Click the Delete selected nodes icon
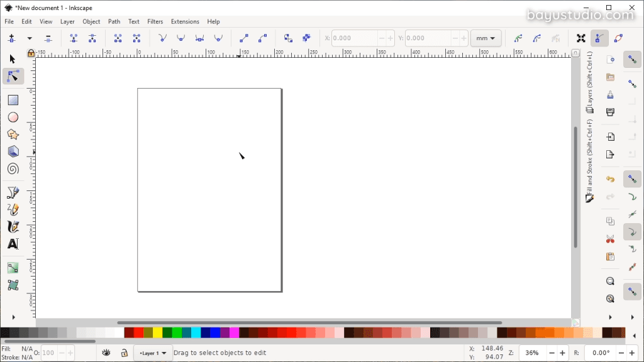The height and width of the screenshot is (362, 644). coord(48,38)
